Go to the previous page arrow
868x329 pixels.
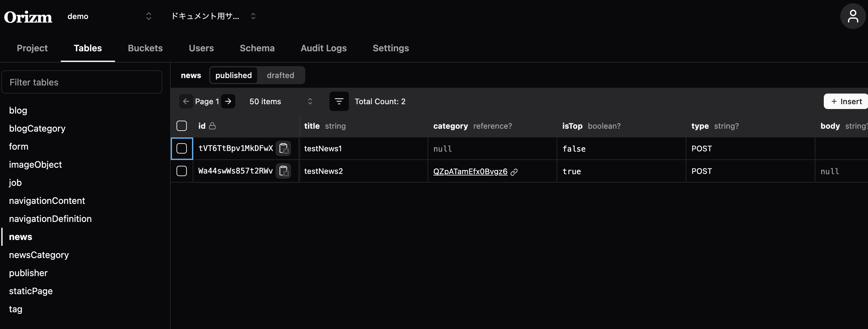click(x=186, y=101)
